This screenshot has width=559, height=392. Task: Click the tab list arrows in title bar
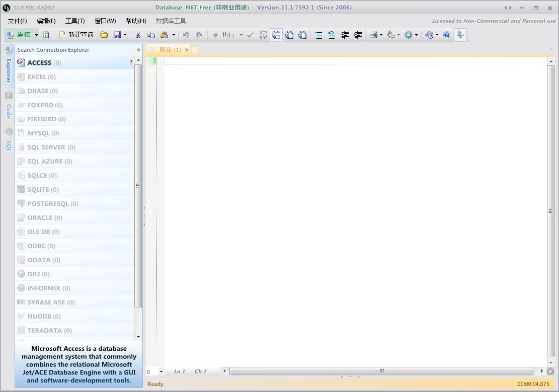click(508, 8)
